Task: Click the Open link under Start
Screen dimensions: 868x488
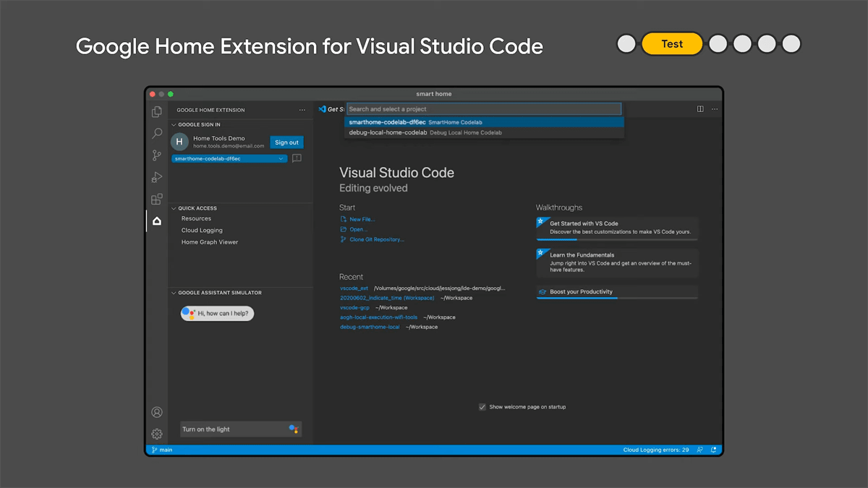Action: (358, 229)
